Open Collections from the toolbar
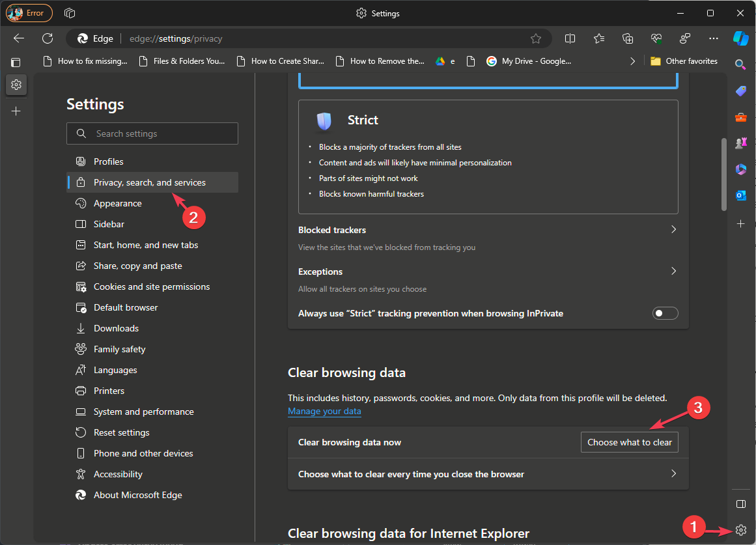 [627, 38]
